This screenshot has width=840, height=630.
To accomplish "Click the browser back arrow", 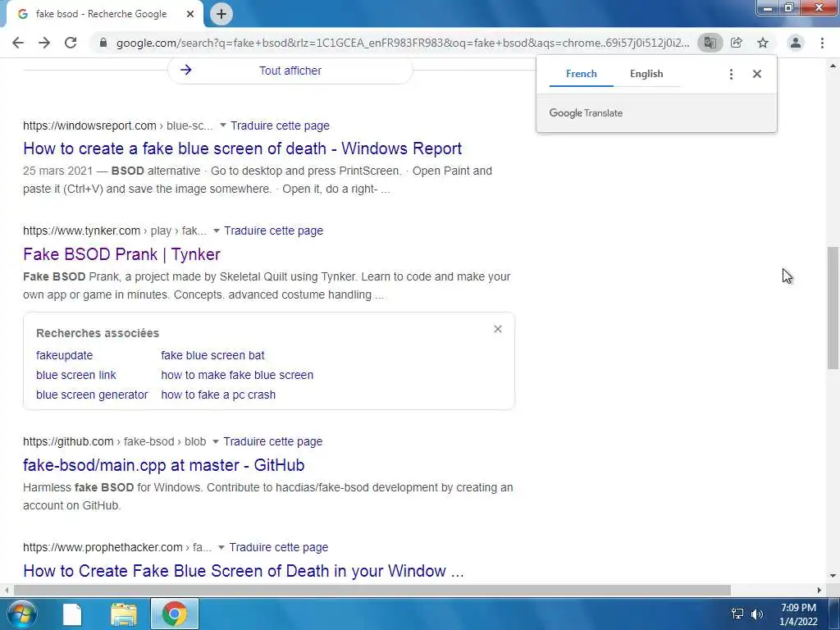I will [x=18, y=43].
